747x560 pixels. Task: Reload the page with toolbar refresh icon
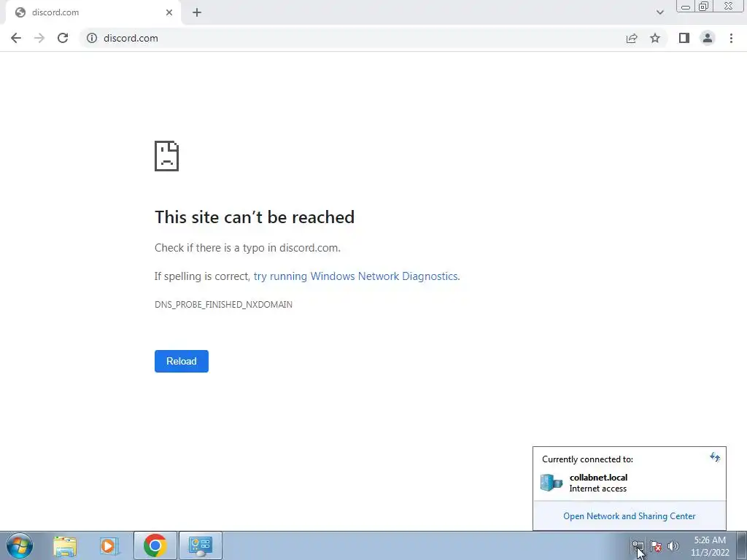(x=63, y=38)
